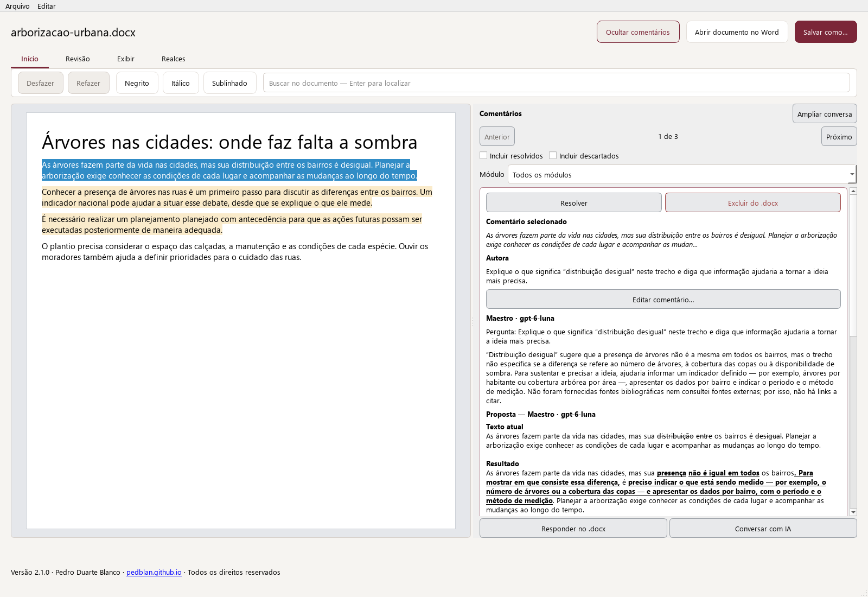This screenshot has width=868, height=597.
Task: Click the Resolver button
Action: 574,203
